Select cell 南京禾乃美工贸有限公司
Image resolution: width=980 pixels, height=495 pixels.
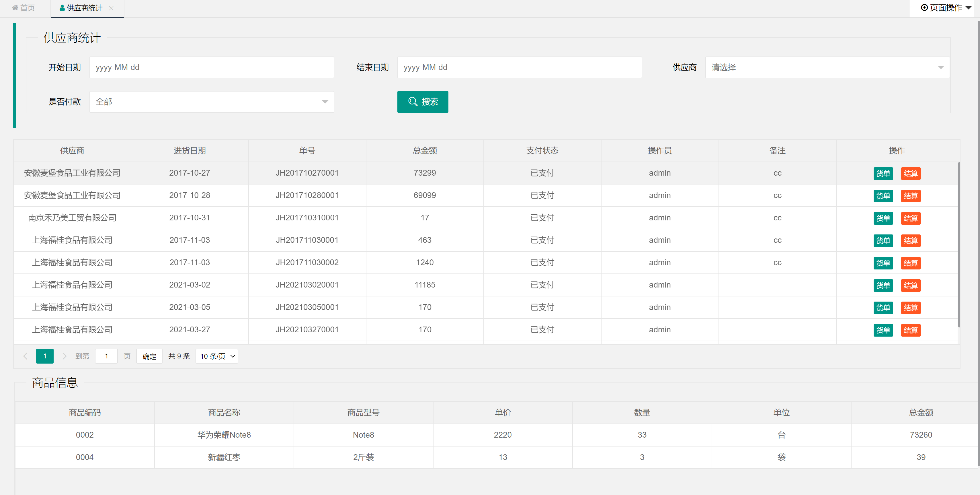(x=72, y=218)
